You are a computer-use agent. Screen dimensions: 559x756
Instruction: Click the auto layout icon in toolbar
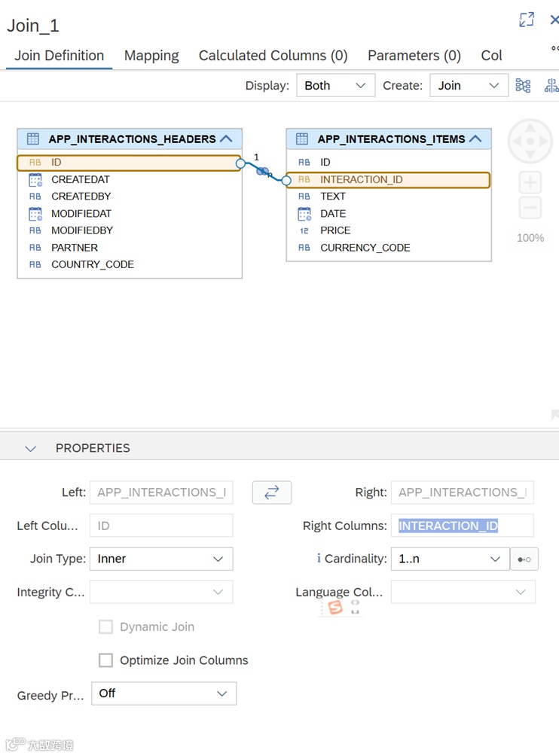pyautogui.click(x=523, y=86)
